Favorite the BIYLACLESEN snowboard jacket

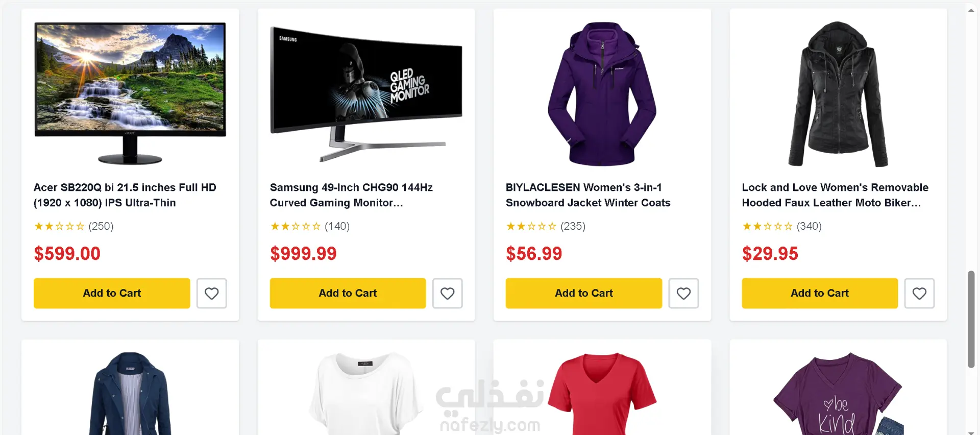point(683,293)
